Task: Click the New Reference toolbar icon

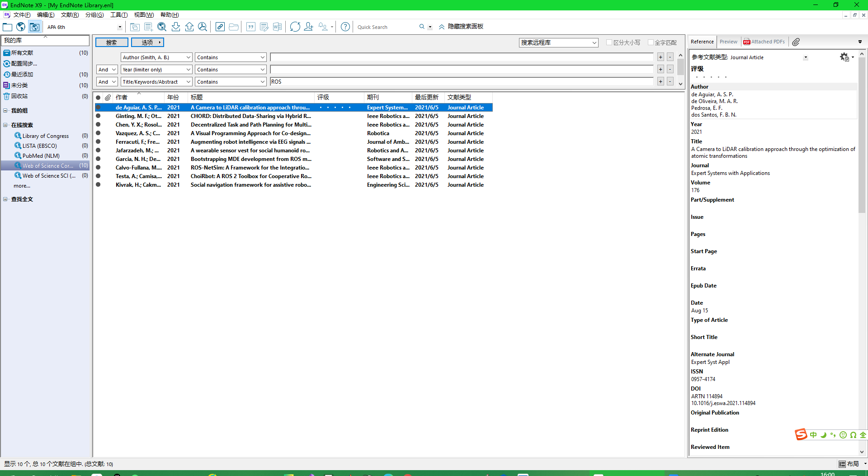Action: point(148,27)
